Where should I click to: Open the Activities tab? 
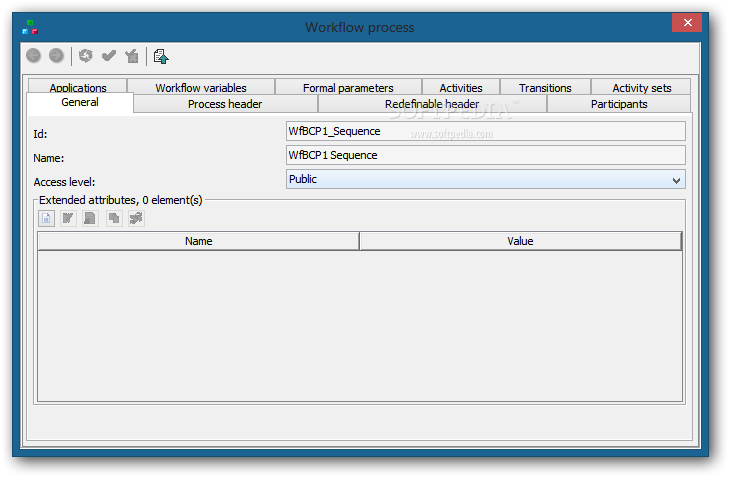(x=461, y=87)
